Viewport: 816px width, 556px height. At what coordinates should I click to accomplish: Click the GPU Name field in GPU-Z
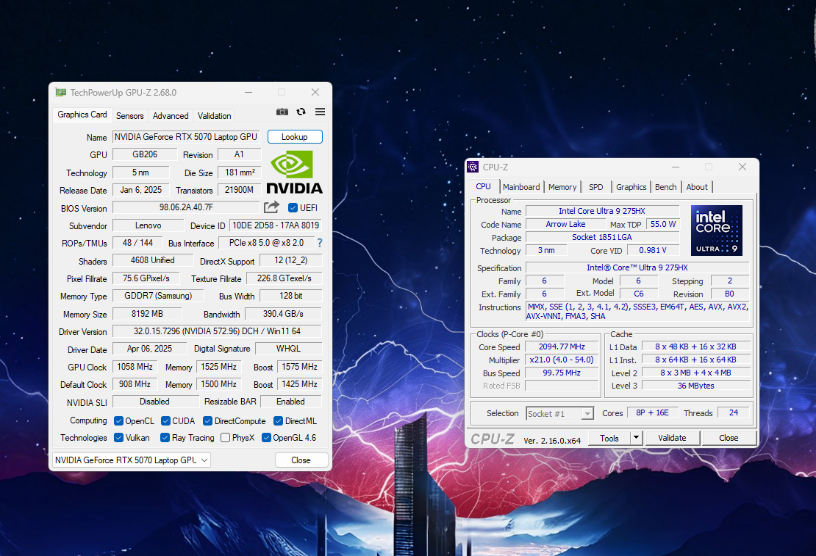point(186,137)
